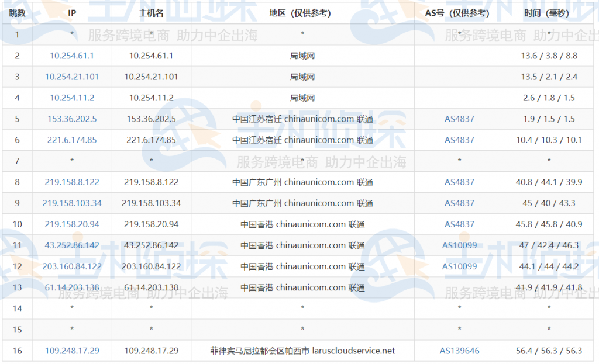Image resolution: width=599 pixels, height=364 pixels.
Task: Select hostname cell 219.158.8.122
Action: [152, 182]
